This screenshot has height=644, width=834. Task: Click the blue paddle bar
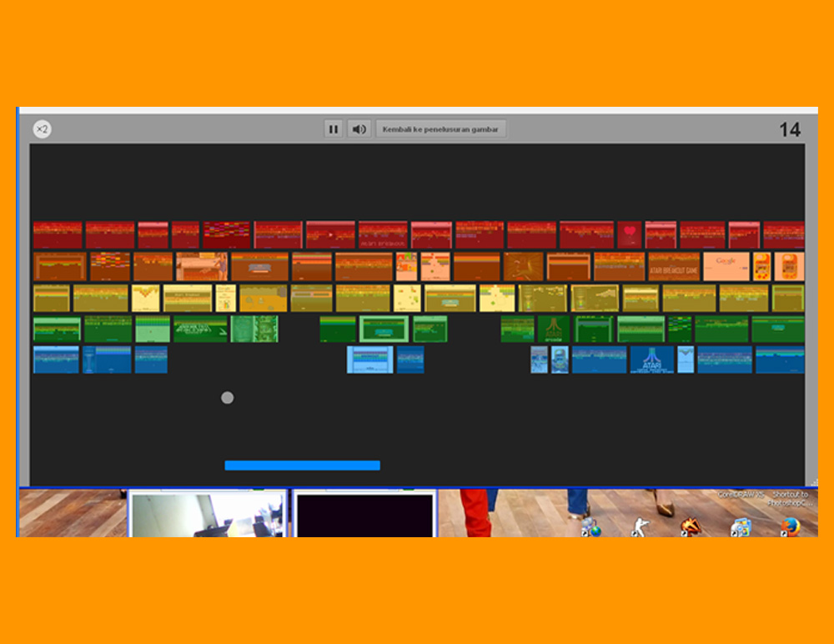point(302,465)
